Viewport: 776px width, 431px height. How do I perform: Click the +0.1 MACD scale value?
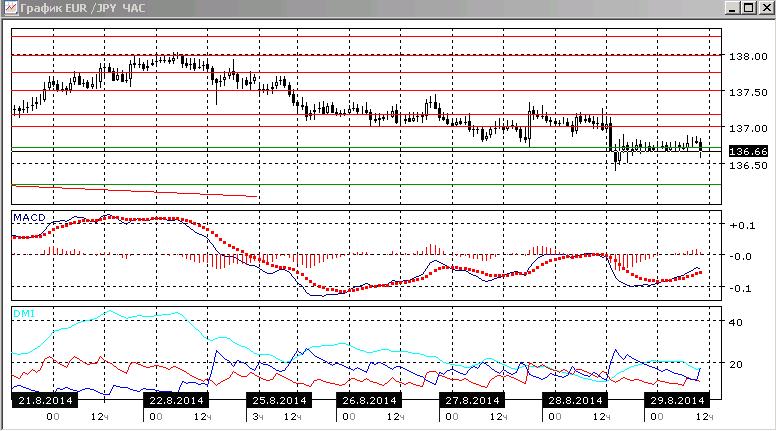[742, 226]
